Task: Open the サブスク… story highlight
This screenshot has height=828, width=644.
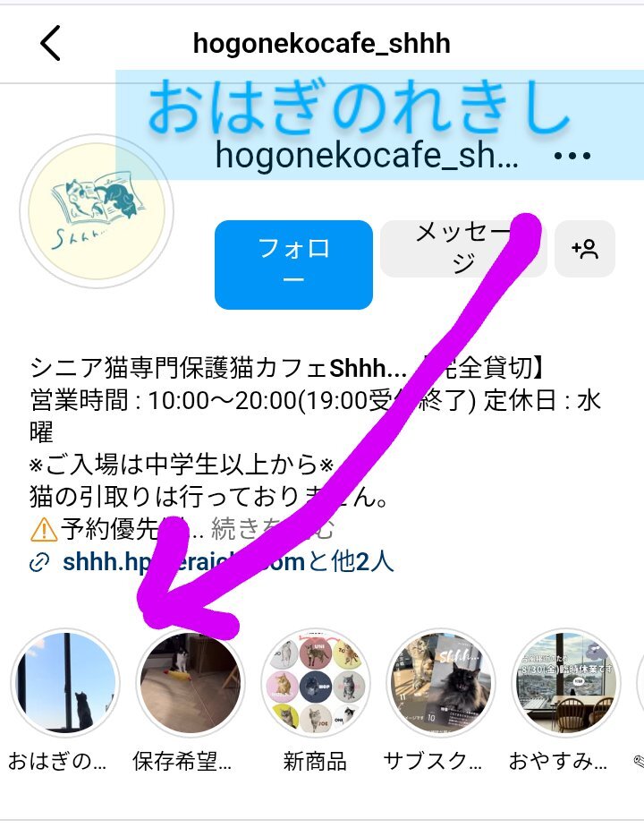Action: [x=441, y=682]
